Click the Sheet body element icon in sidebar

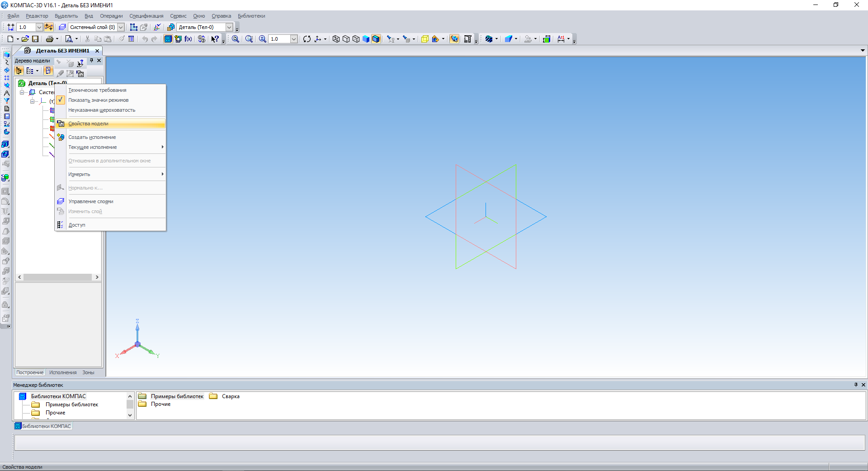tap(6, 132)
